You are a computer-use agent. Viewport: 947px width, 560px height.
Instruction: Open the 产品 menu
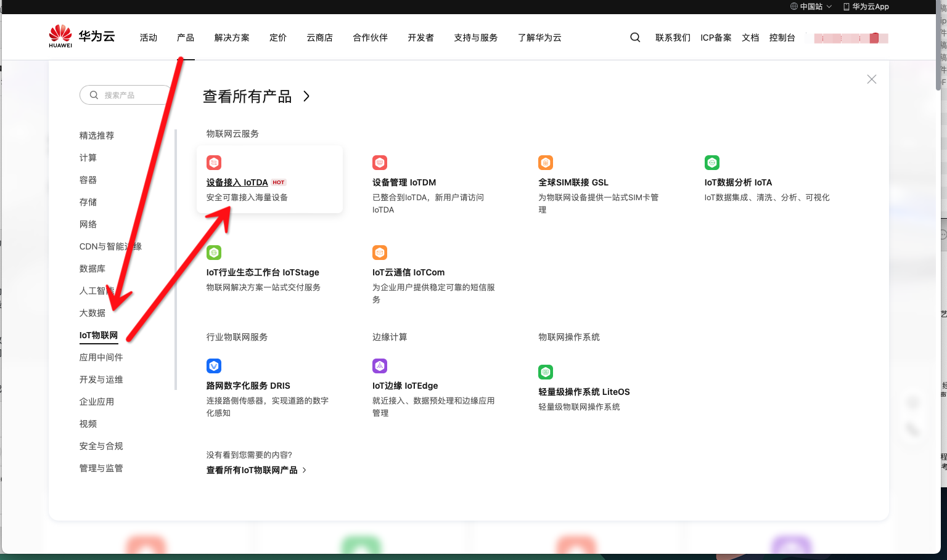click(186, 38)
